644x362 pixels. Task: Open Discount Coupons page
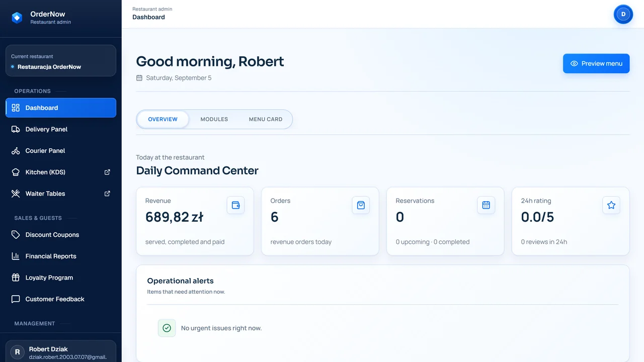point(61,235)
